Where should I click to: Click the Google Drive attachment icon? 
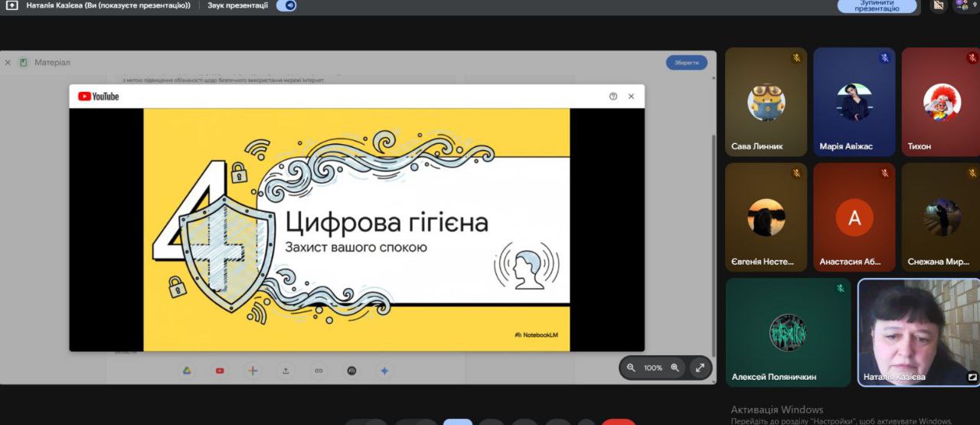click(186, 371)
